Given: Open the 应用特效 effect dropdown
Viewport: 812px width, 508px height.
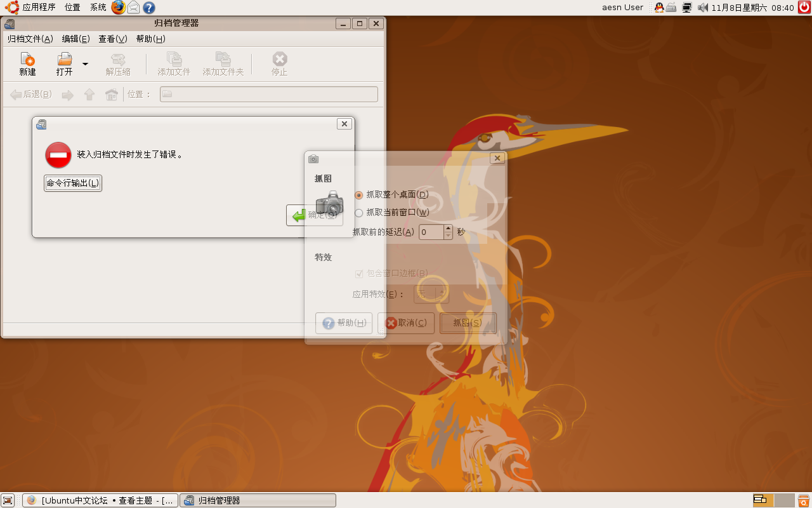Looking at the screenshot, I should [431, 293].
